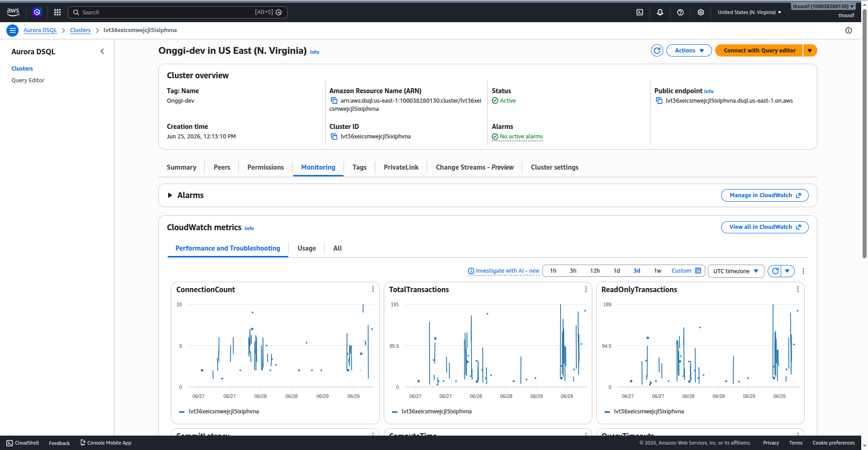Select the 1h time range
Image resolution: width=868 pixels, height=450 pixels.
click(553, 271)
